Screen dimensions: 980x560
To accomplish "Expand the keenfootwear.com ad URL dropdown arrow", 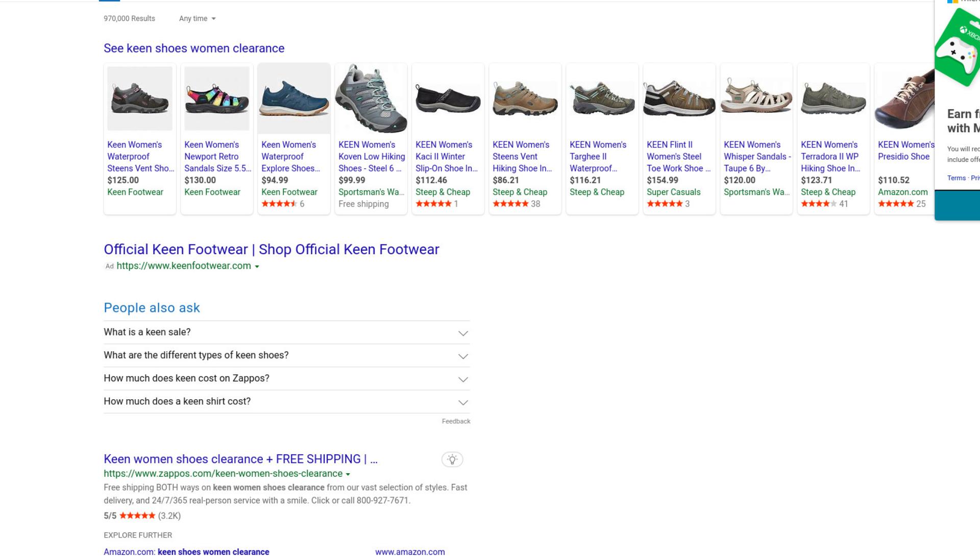I will (x=257, y=266).
